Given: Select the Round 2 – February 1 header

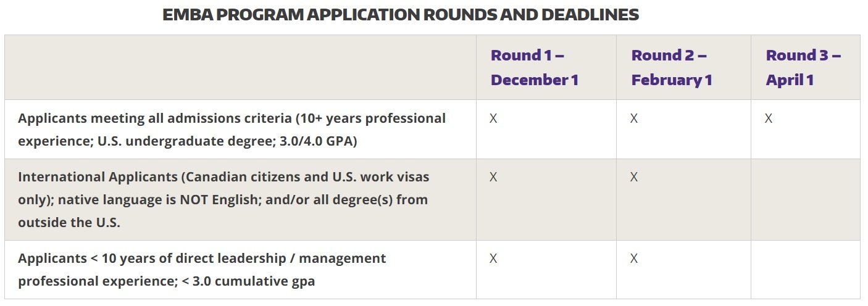Looking at the screenshot, I should 672,67.
